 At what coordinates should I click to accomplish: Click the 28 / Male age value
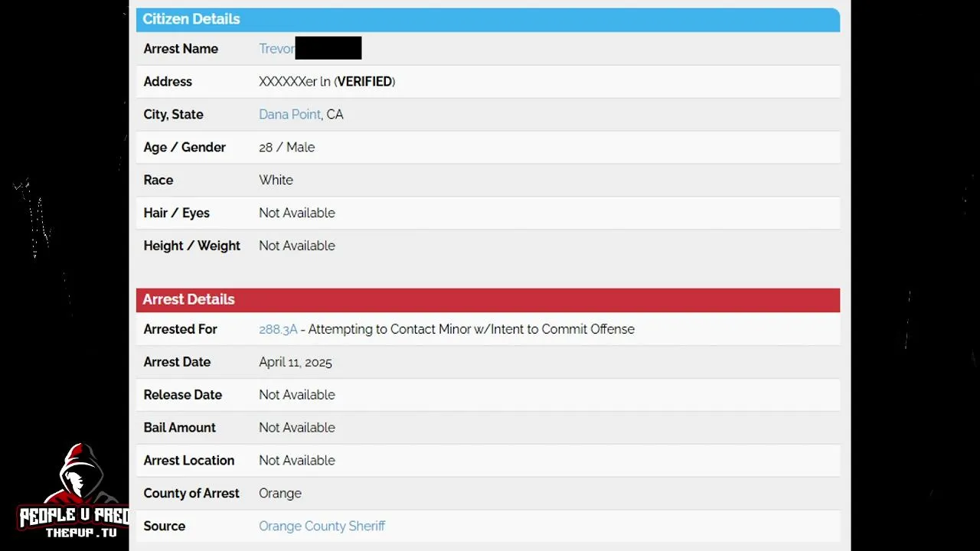coord(287,148)
